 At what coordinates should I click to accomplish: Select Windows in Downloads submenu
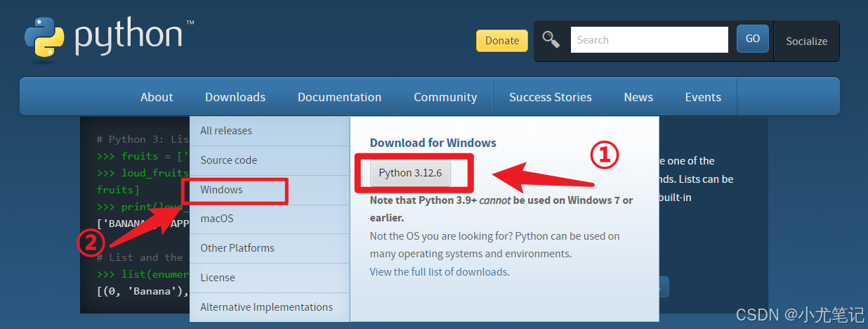click(x=270, y=190)
